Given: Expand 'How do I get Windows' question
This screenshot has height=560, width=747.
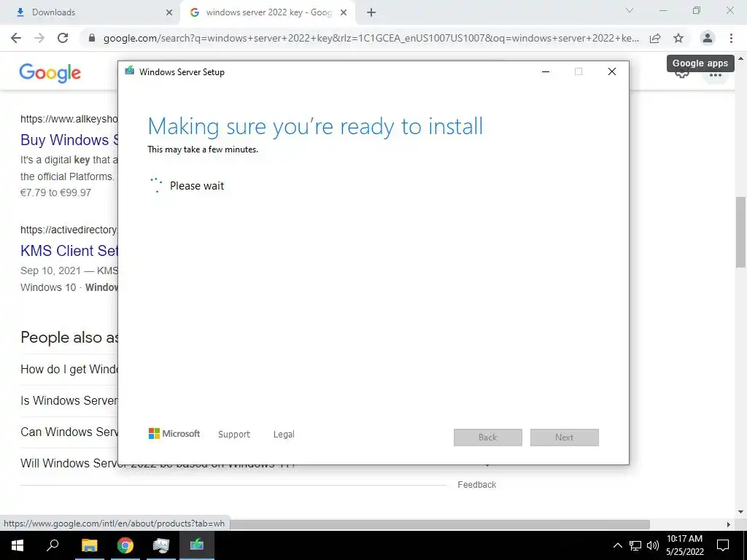Looking at the screenshot, I should [69, 369].
